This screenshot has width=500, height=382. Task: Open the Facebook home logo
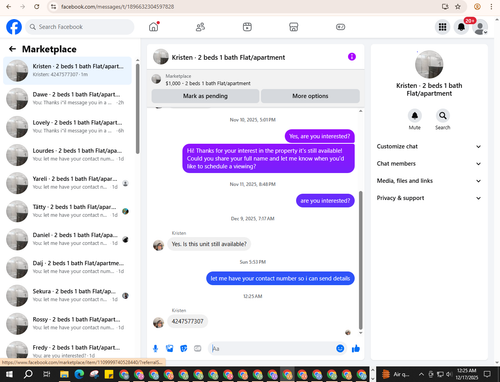[14, 27]
